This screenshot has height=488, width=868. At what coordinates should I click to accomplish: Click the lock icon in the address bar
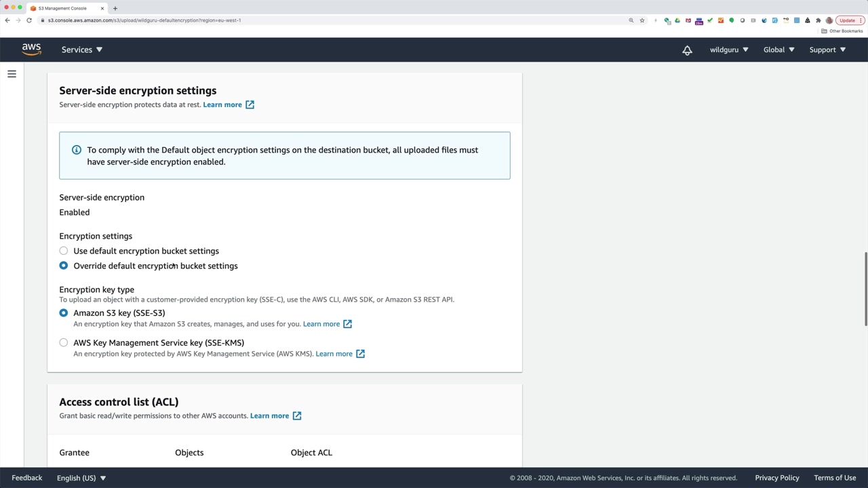coord(43,20)
